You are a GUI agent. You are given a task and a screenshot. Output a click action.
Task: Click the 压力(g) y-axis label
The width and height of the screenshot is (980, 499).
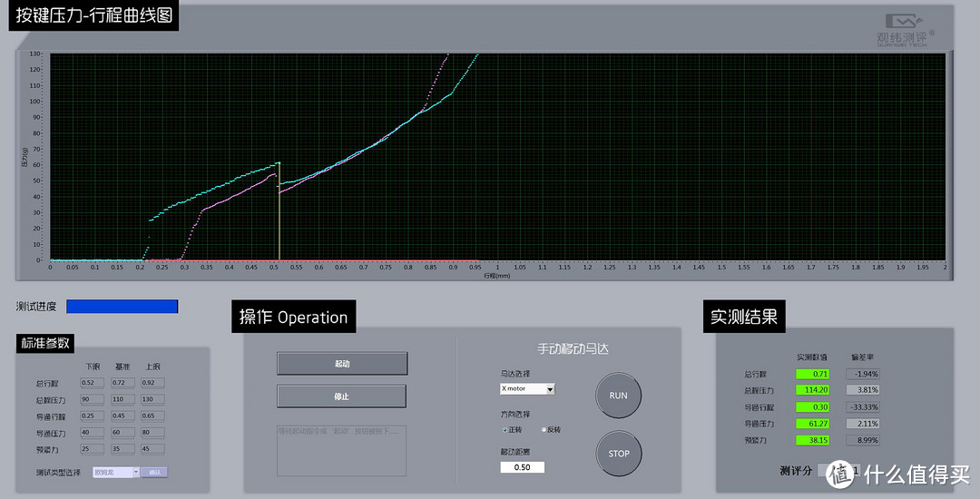click(x=24, y=157)
